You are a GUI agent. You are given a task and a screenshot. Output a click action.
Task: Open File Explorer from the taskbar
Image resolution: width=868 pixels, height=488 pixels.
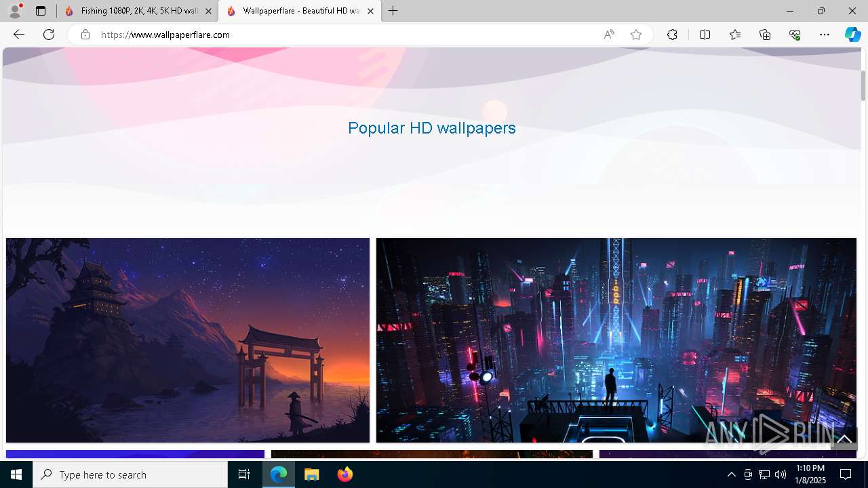311,474
